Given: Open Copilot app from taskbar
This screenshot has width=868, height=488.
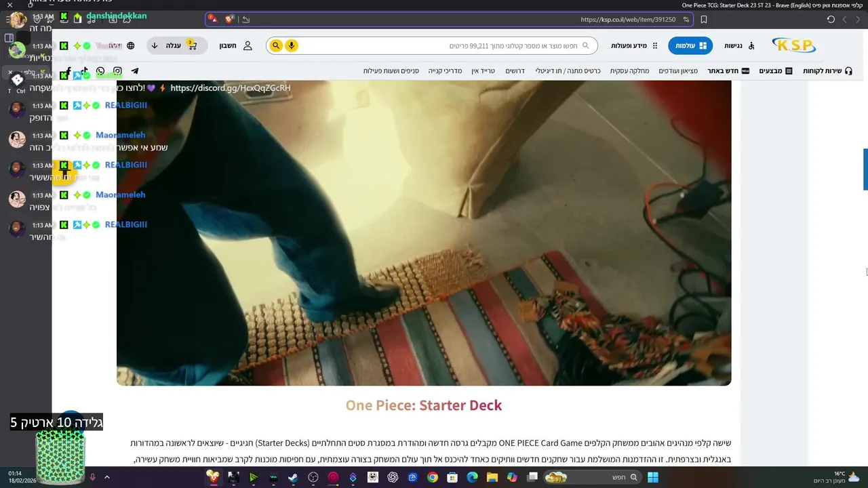Looking at the screenshot, I should click(x=512, y=477).
